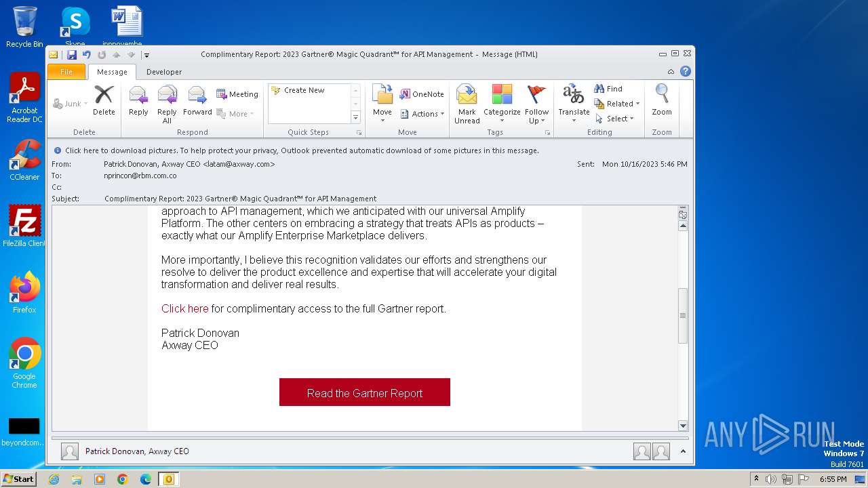Click the Reply icon

coord(138,101)
